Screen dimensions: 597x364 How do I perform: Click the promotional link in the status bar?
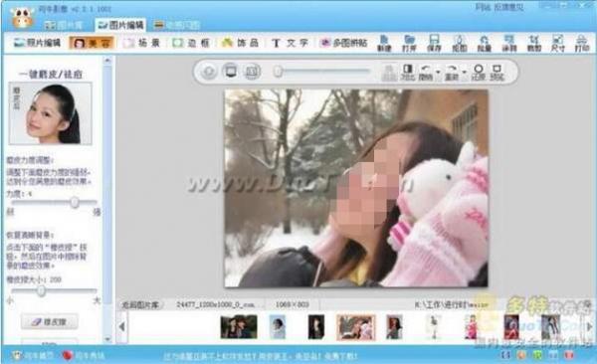pos(261,356)
